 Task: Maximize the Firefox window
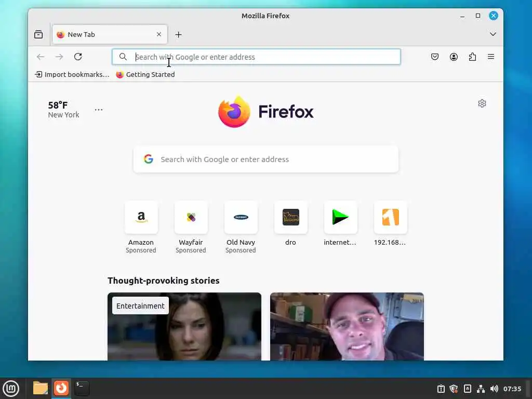[478, 16]
